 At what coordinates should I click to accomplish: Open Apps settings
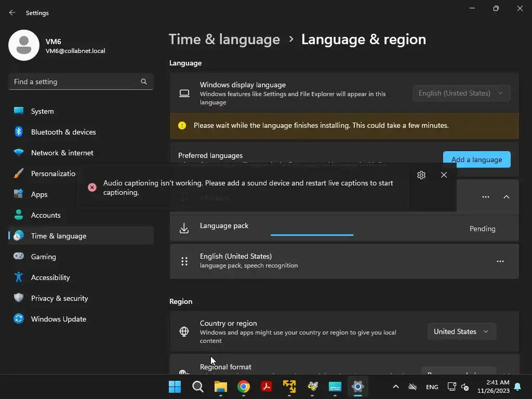(x=44, y=194)
